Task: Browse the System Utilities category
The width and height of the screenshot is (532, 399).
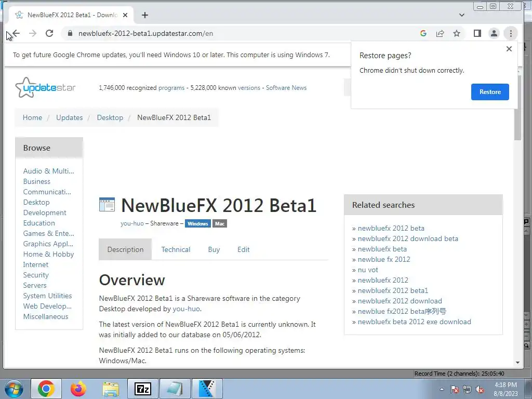Action: coord(47,296)
